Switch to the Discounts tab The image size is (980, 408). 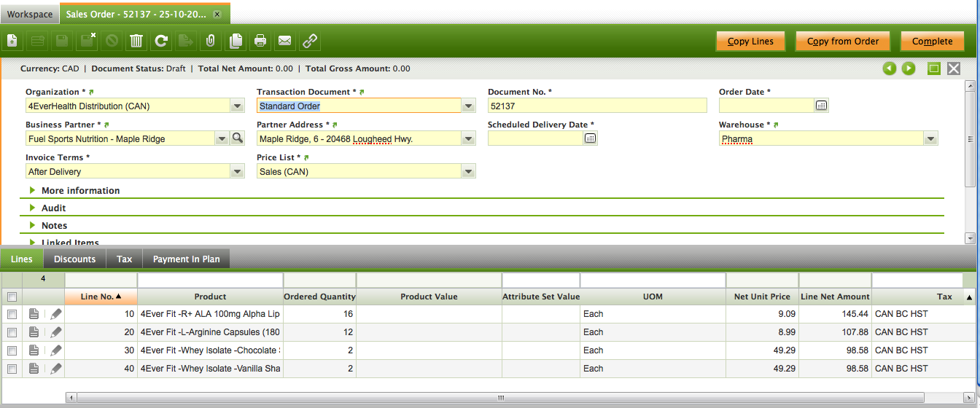pyautogui.click(x=74, y=259)
